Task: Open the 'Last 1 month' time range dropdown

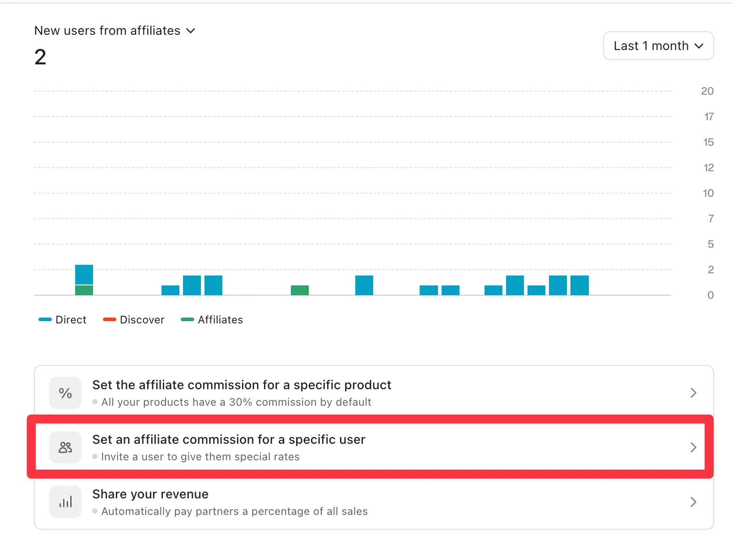Action: click(658, 46)
